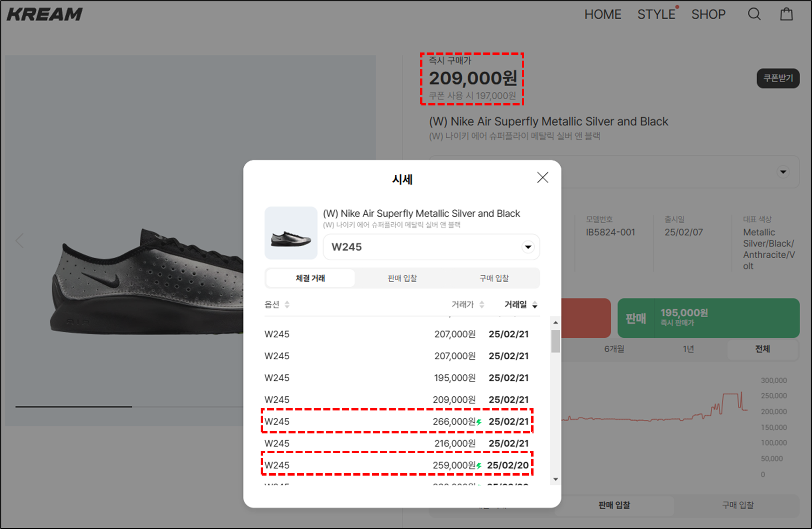
Task: Click the KREAM logo
Action: 45,14
